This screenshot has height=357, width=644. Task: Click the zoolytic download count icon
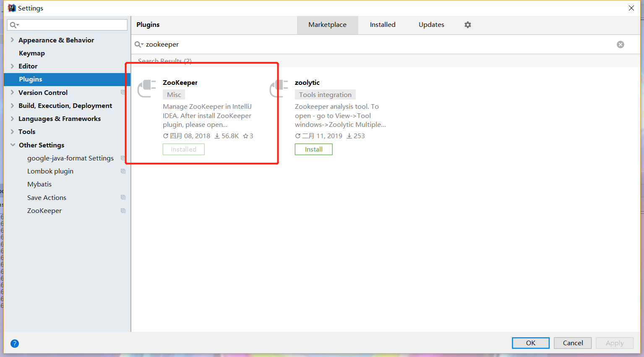click(349, 136)
